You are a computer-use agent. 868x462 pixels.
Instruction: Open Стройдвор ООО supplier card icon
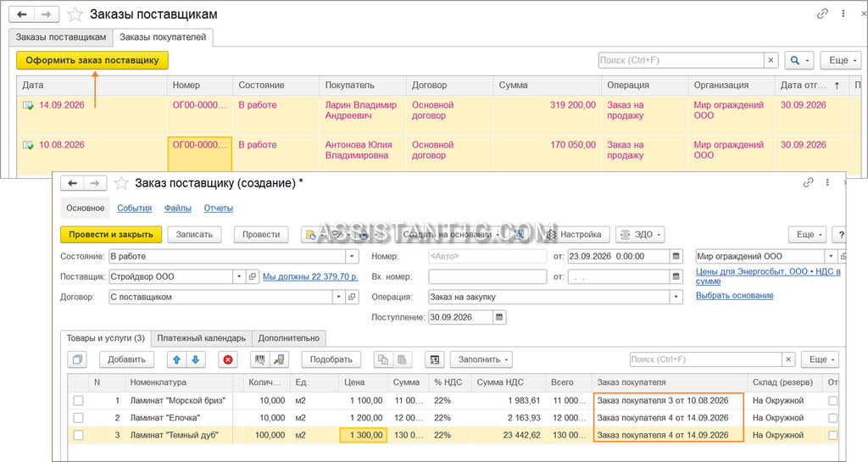point(253,276)
